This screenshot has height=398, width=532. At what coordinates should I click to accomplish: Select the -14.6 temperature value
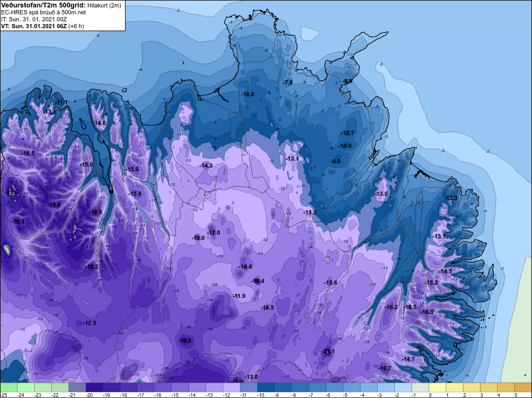tap(99, 123)
